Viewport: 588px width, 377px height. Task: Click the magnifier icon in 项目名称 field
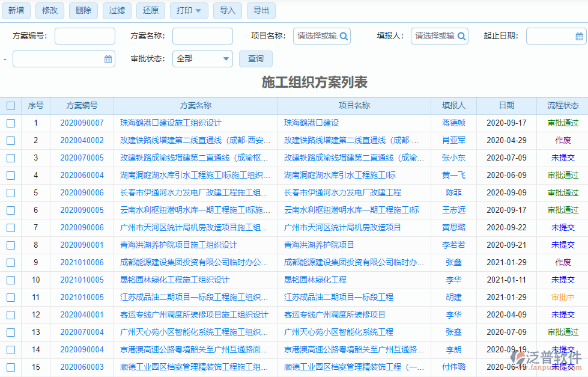click(x=343, y=36)
